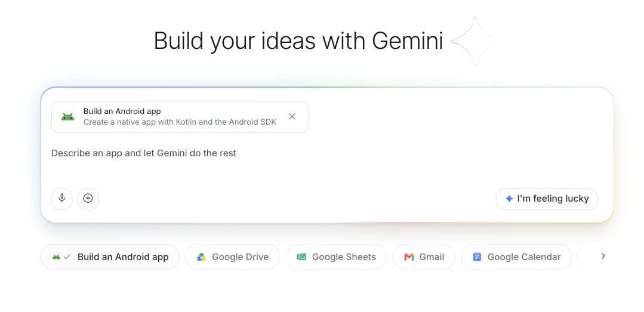Click the Google Drive logo icon
The width and height of the screenshot is (644, 312).
coord(201,257)
